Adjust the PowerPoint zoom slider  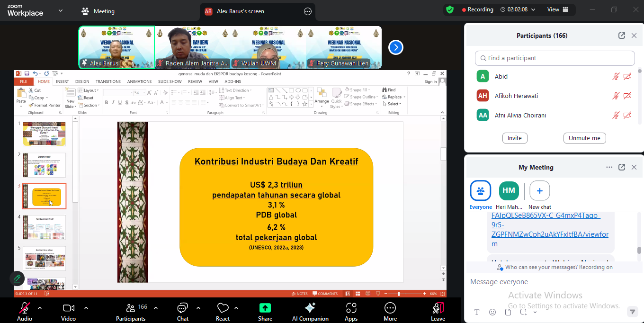(x=399, y=294)
